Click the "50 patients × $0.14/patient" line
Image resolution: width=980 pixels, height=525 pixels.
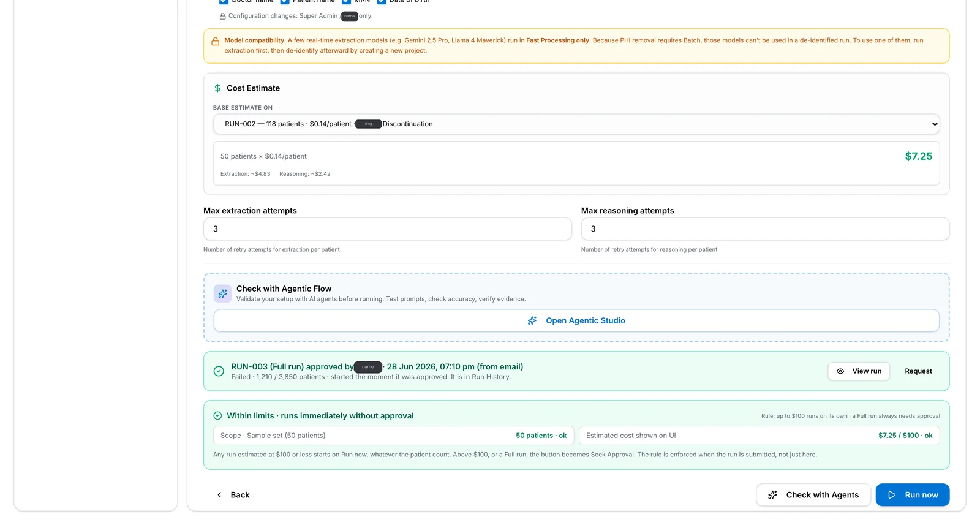point(263,156)
